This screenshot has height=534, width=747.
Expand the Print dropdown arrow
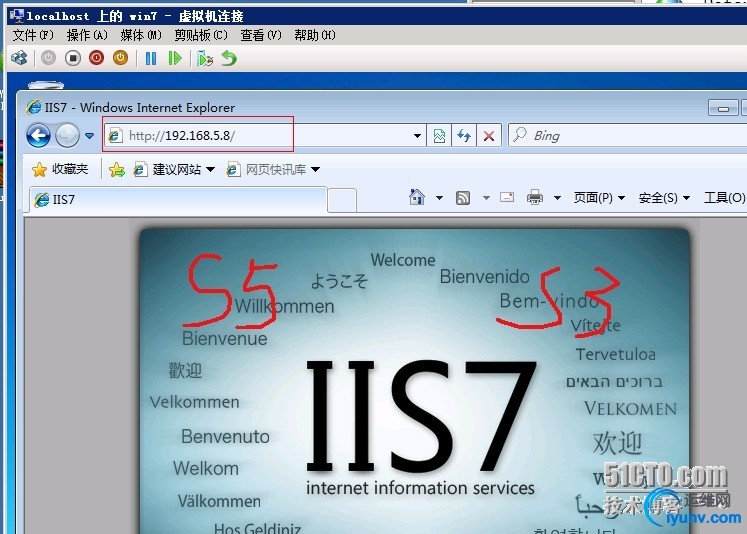557,198
